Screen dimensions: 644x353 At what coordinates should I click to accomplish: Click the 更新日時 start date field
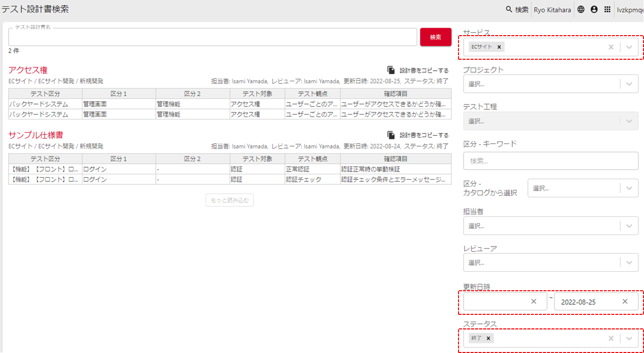coord(505,301)
